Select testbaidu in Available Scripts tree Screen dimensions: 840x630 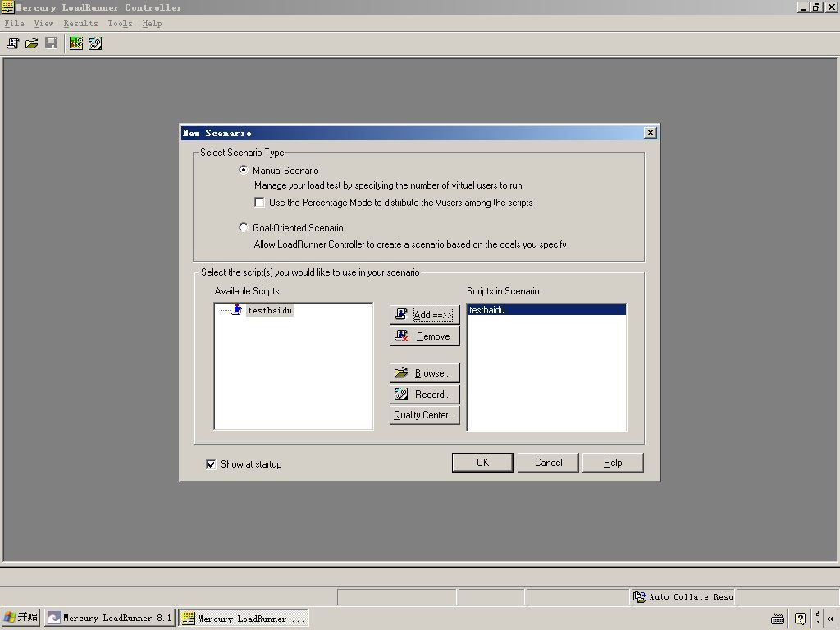click(270, 310)
